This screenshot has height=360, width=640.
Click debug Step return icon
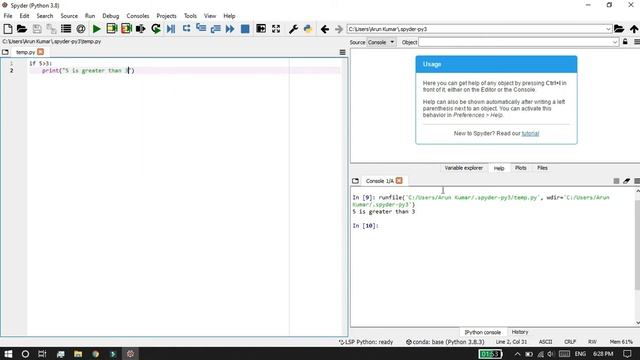coord(216,29)
